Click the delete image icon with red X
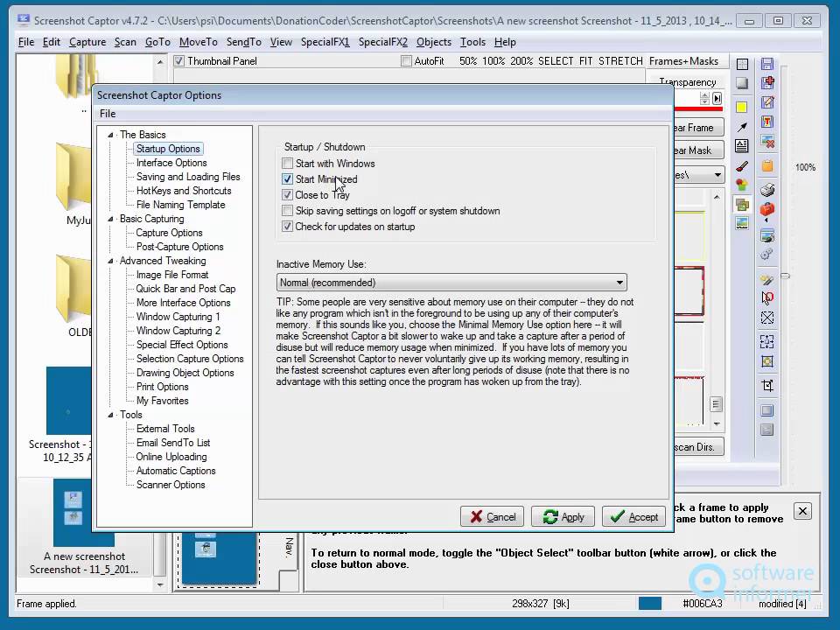This screenshot has height=630, width=840. [767, 142]
